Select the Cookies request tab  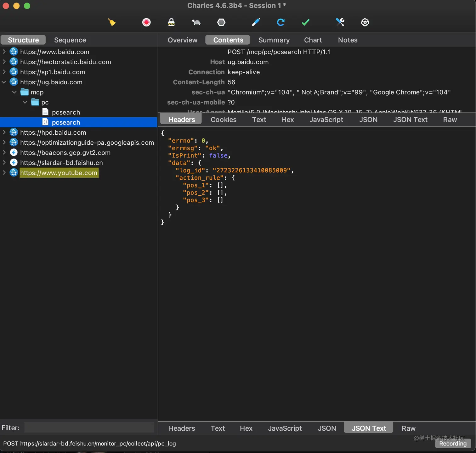(x=224, y=120)
